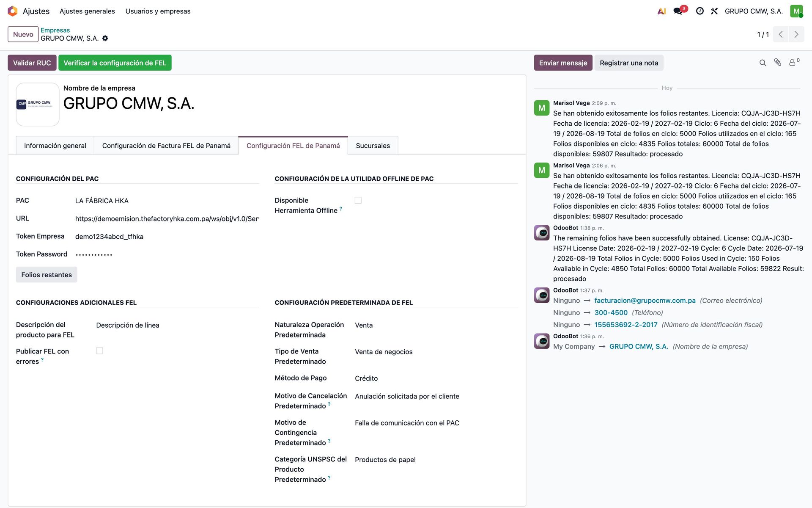812x508 pixels.
Task: Show help tooltip for Publicar FEL con errores
Action: 42,359
